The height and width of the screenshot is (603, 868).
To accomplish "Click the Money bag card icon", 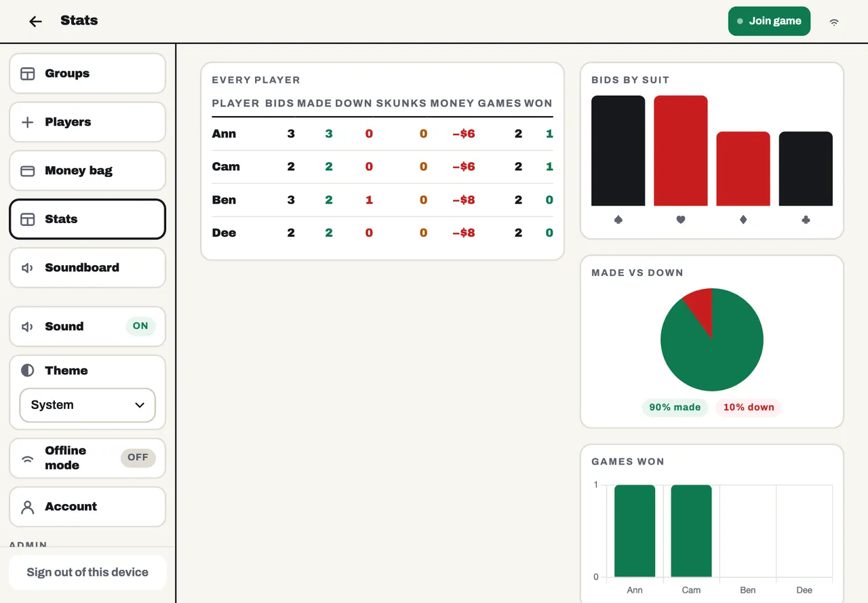I will (28, 171).
